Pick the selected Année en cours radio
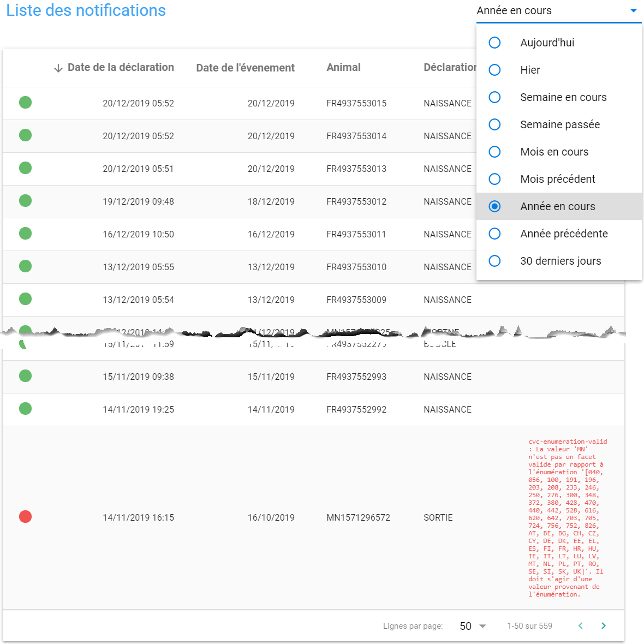Screen dimensions: 644x644 (x=494, y=206)
